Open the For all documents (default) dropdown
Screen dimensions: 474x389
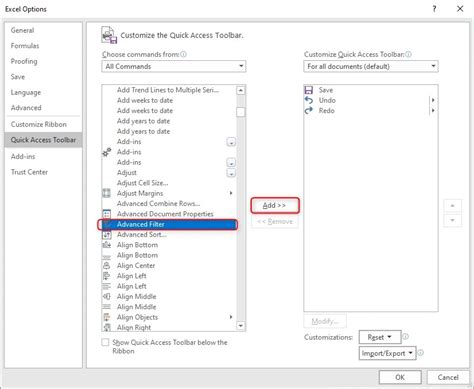pyautogui.click(x=371, y=66)
